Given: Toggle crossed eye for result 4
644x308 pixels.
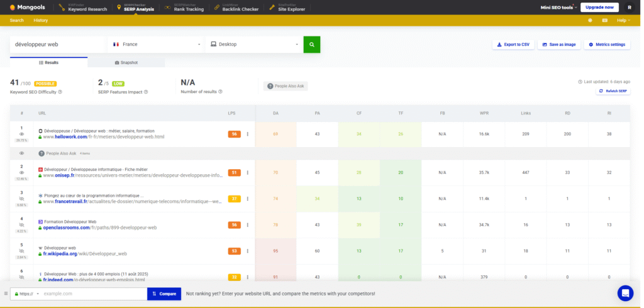Looking at the screenshot, I should 22,224.
